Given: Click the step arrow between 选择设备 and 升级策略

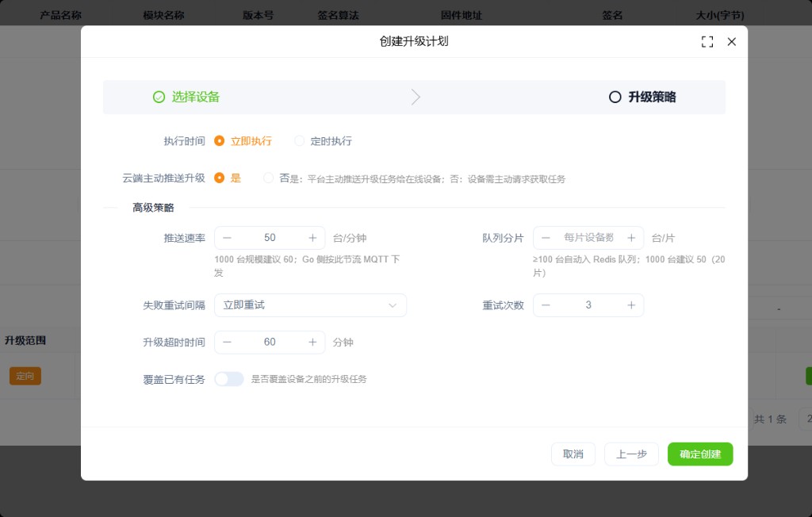Looking at the screenshot, I should point(416,97).
